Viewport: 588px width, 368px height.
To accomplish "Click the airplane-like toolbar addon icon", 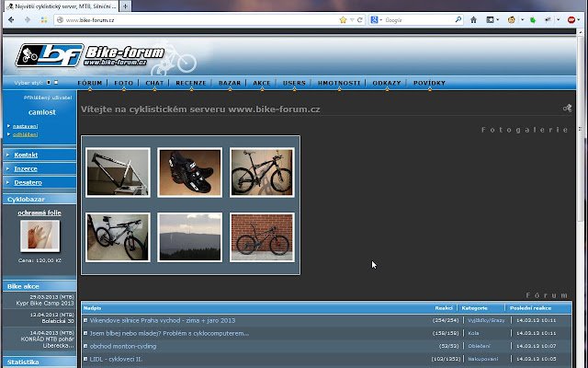I will (548, 20).
